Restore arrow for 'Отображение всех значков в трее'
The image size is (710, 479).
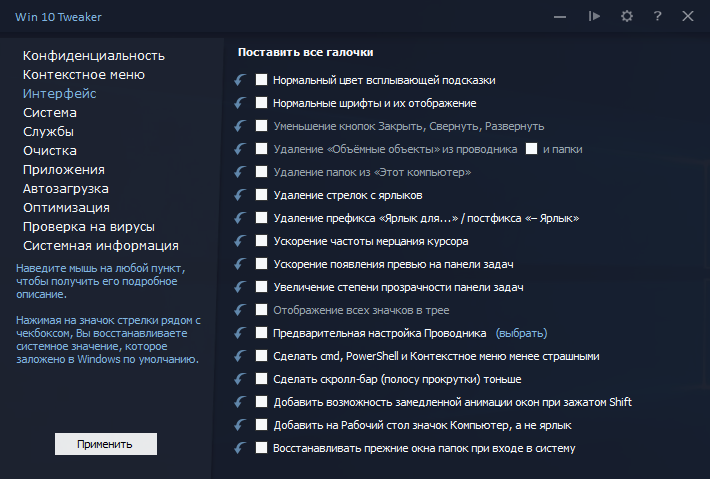pos(240,310)
